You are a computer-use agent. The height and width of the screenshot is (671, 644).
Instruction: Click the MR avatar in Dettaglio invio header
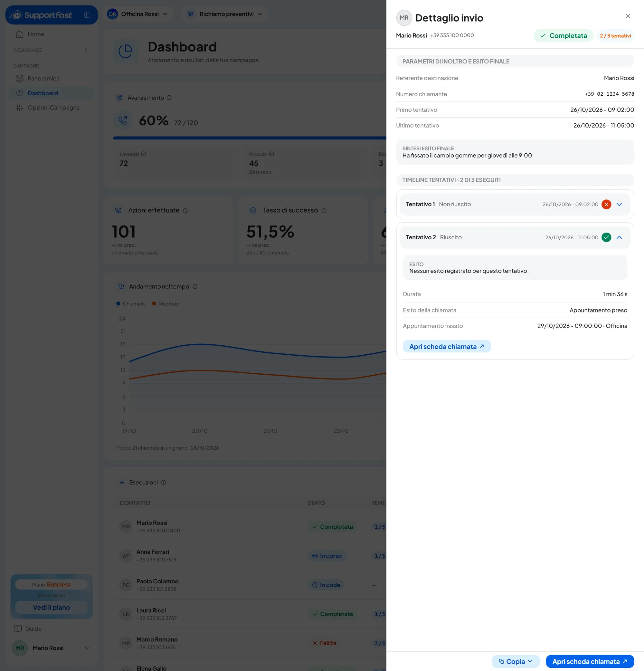(404, 18)
